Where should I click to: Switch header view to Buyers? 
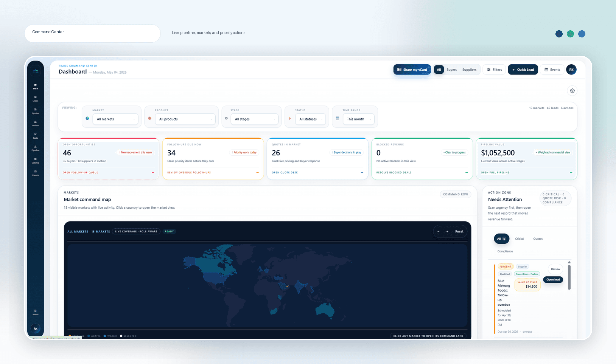[451, 70]
